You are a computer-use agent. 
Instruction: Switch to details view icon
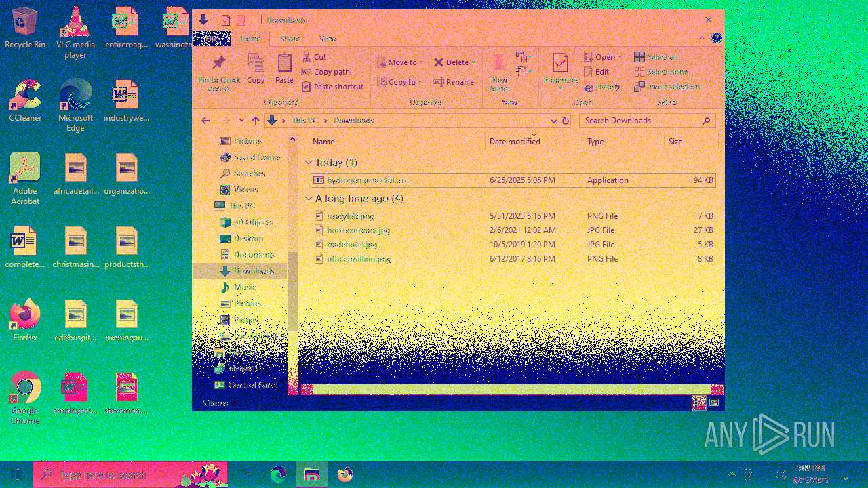698,403
